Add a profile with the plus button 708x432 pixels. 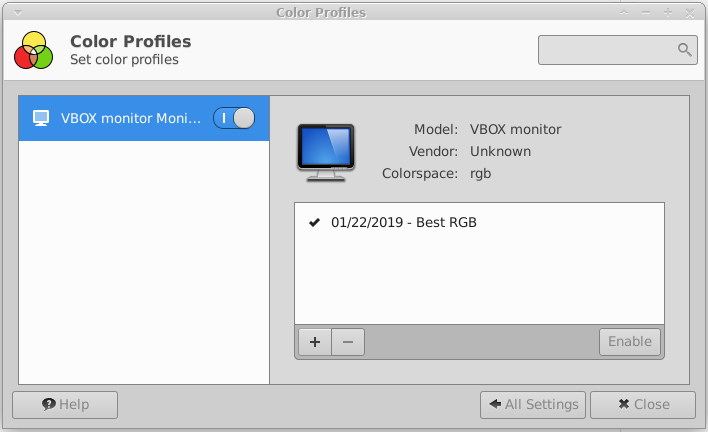click(x=315, y=341)
